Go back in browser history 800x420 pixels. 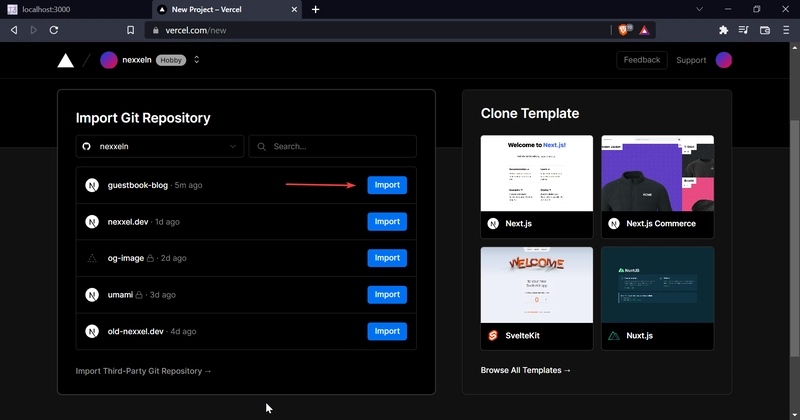coord(14,30)
